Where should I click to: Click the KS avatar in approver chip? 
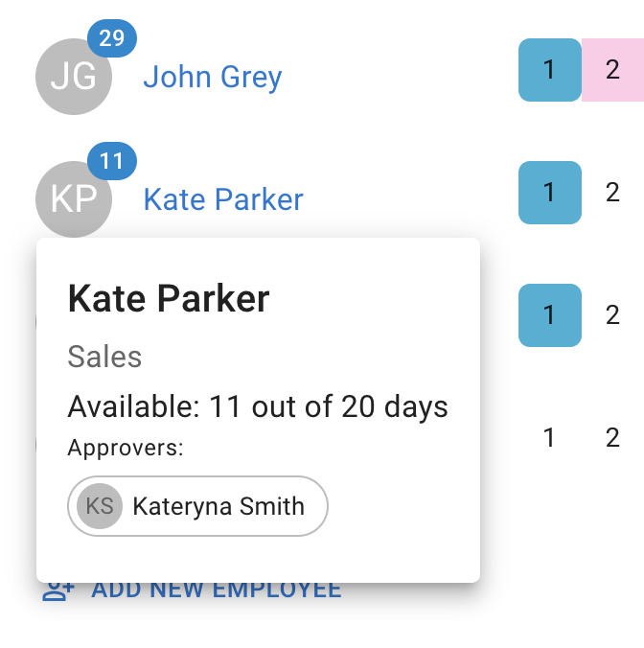[x=100, y=506]
